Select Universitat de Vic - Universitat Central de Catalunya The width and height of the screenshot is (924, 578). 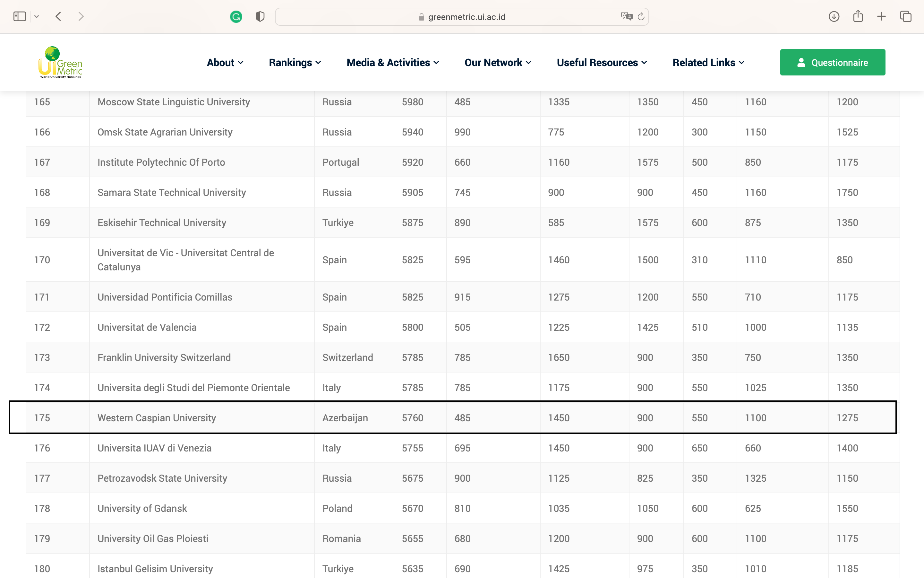coord(186,260)
